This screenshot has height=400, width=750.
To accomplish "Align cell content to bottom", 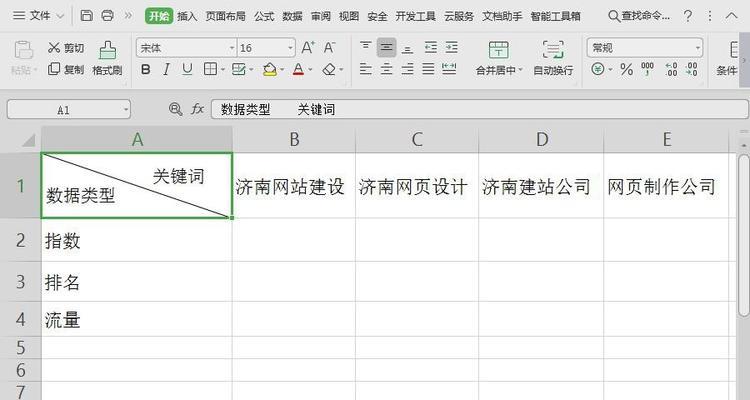I will point(407,47).
